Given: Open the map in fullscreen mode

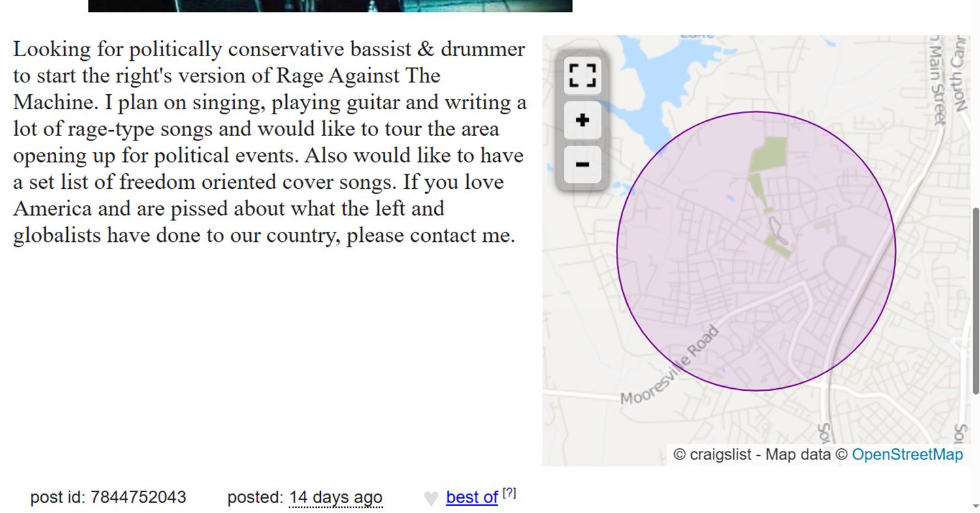Looking at the screenshot, I should click(582, 75).
